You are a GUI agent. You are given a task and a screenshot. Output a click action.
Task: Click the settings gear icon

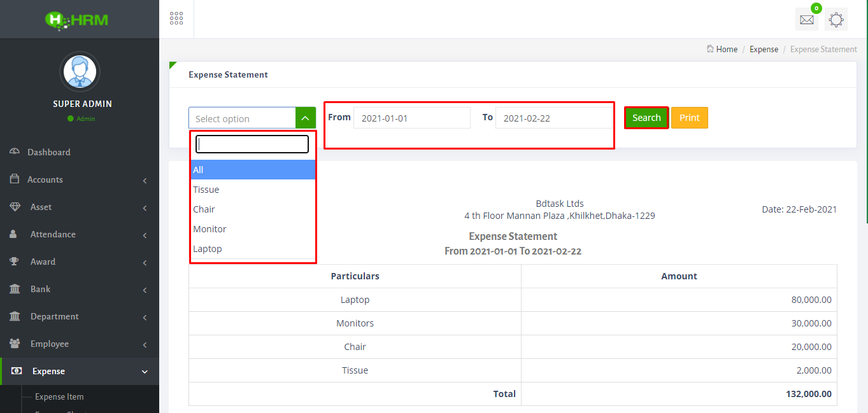coord(836,19)
